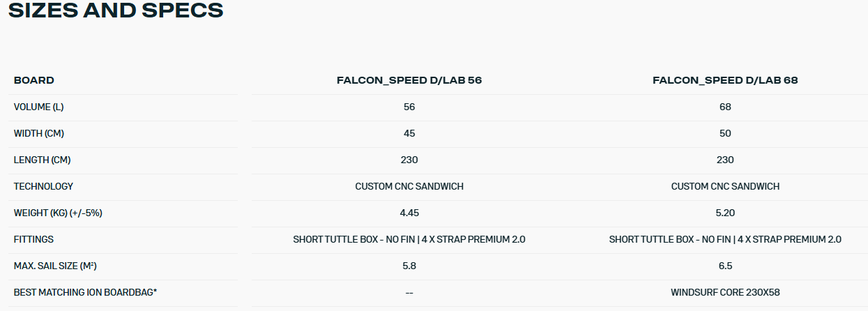
Task: Click the BOARD header label
Action: 34,80
